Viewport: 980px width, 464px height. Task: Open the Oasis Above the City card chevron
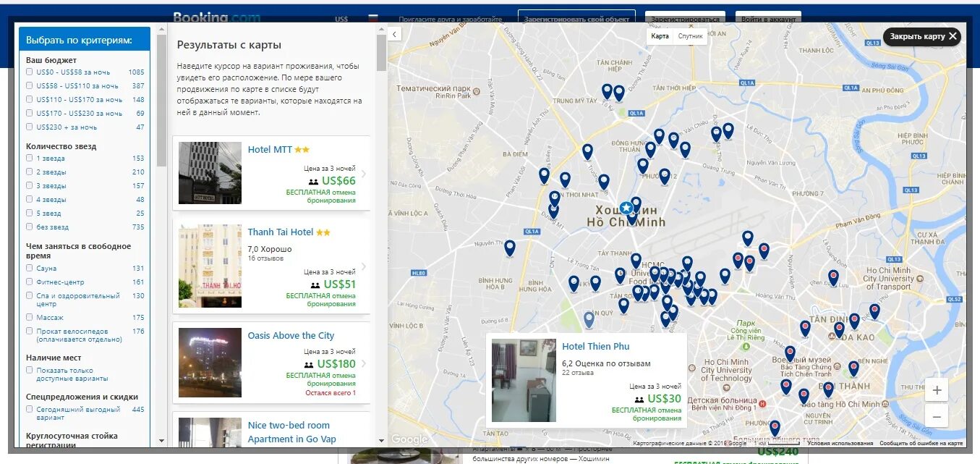363,363
